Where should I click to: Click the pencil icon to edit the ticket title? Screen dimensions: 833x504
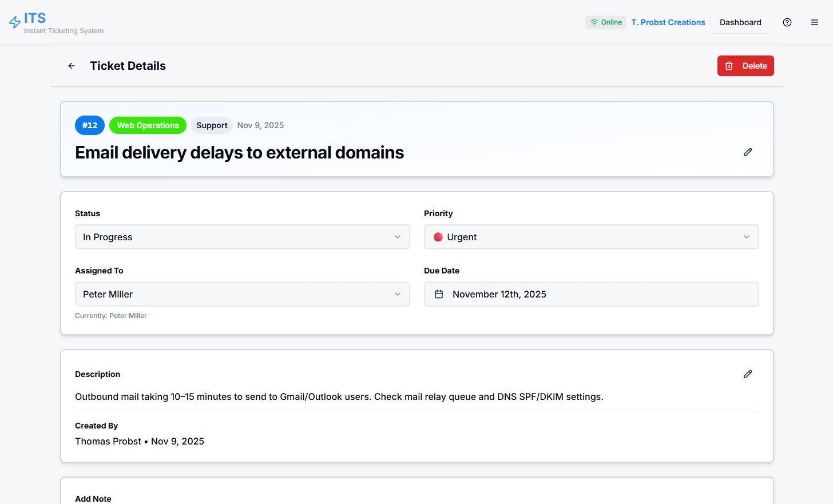pyautogui.click(x=747, y=152)
